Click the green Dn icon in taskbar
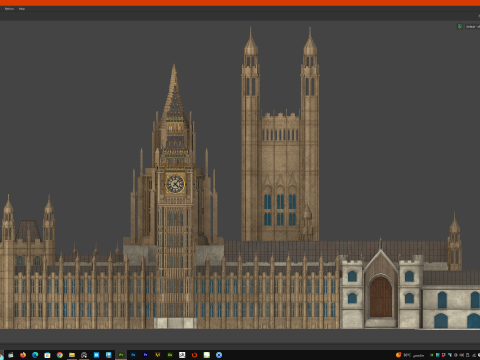The height and width of the screenshot is (360, 480). 170,355
